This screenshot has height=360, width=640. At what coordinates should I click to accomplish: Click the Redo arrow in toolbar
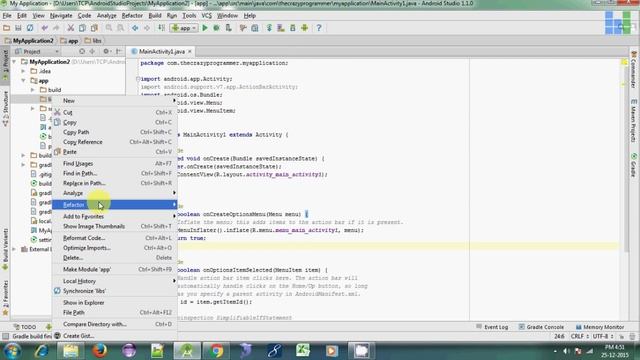tap(56, 28)
